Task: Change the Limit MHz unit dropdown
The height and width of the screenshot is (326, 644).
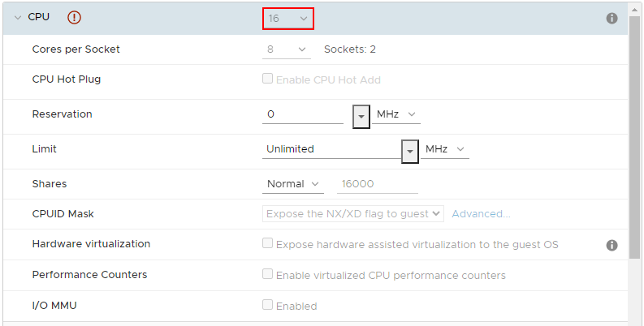Action: (x=445, y=149)
